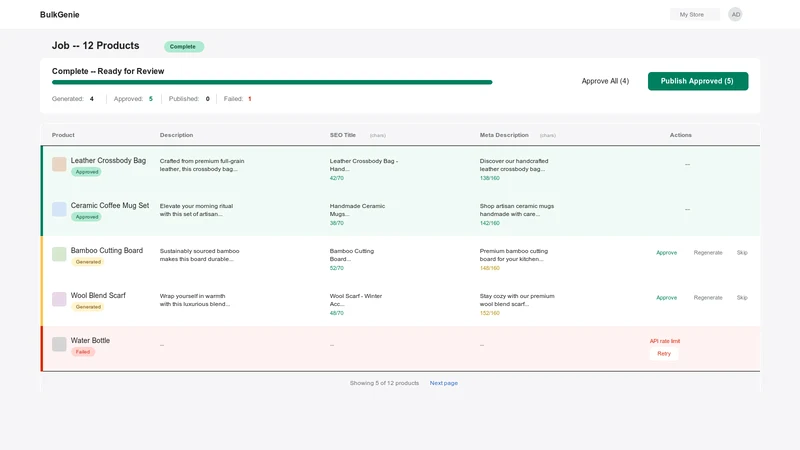Click the 'Crafted from premium full-grain' description
The height and width of the screenshot is (450, 800).
pyautogui.click(x=202, y=165)
